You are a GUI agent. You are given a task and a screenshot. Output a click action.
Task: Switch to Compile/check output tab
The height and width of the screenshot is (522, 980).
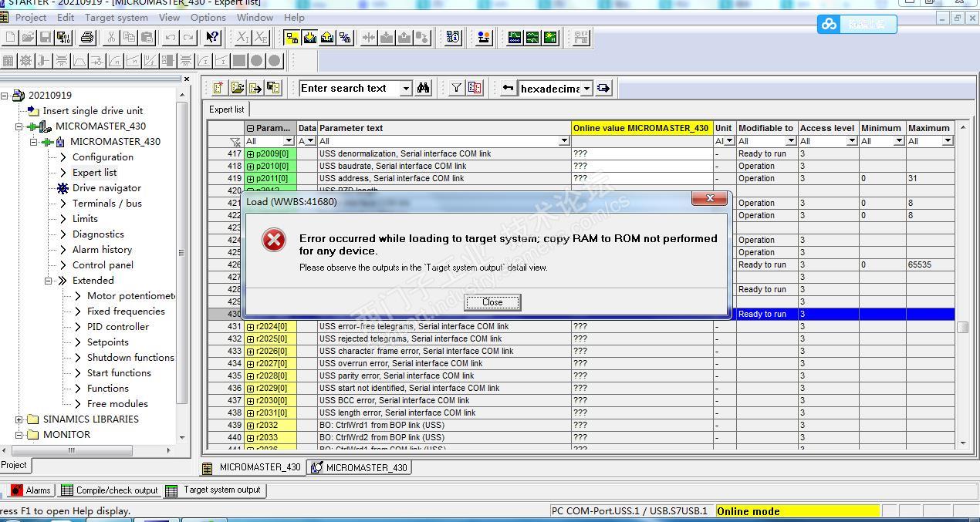(110, 490)
